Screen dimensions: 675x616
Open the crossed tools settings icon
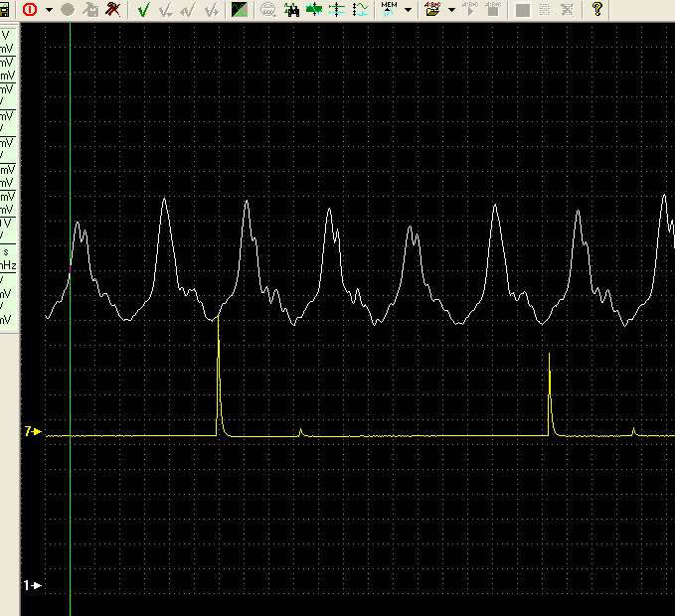(113, 9)
